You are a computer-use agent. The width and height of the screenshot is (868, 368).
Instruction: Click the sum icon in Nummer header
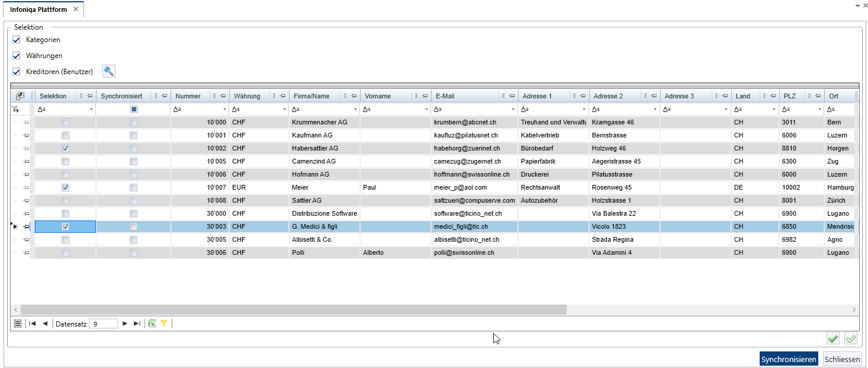coord(215,96)
